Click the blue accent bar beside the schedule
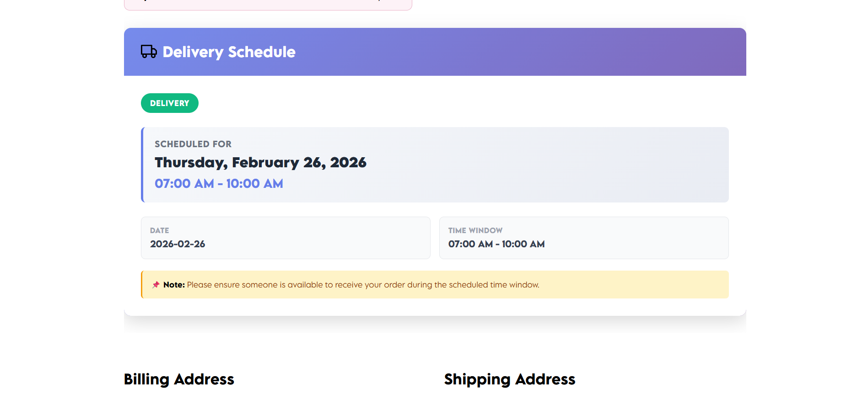This screenshot has height=394, width=868. click(142, 165)
